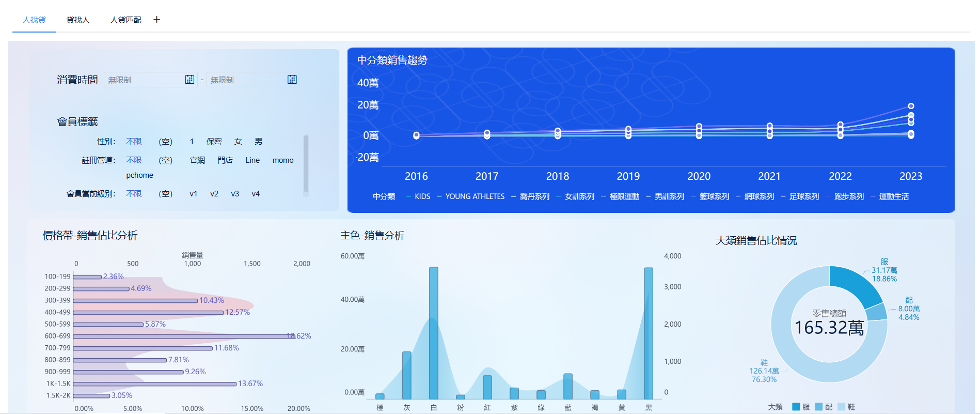Toggle 網球系列 legend item
The height and width of the screenshot is (414, 980).
755,196
